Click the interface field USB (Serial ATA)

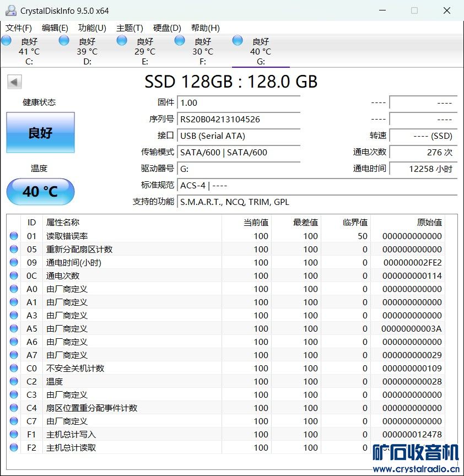[239, 136]
